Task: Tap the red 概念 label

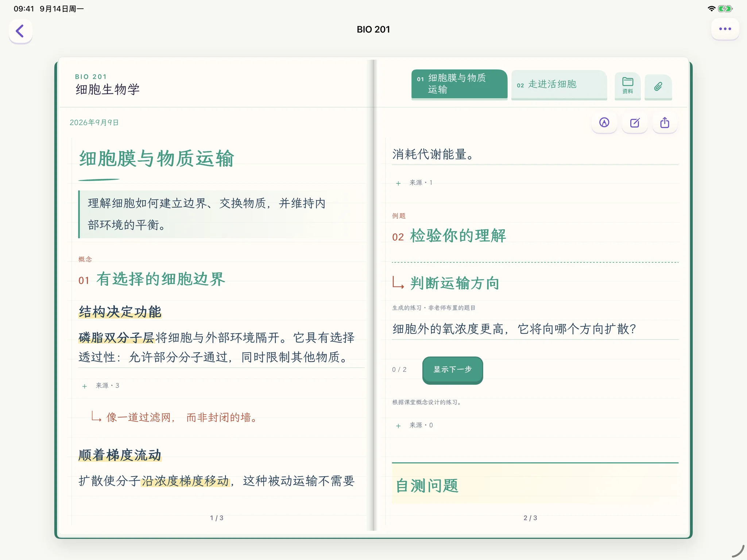Action: 85,259
